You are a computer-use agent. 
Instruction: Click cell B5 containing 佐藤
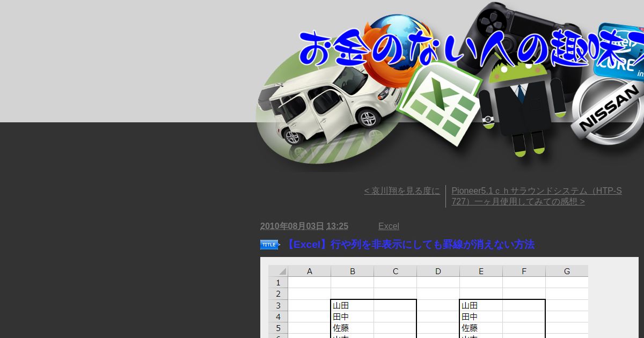353,328
